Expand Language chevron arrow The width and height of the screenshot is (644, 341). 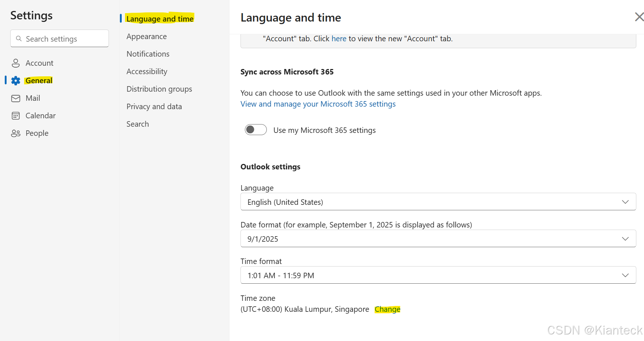(x=625, y=202)
